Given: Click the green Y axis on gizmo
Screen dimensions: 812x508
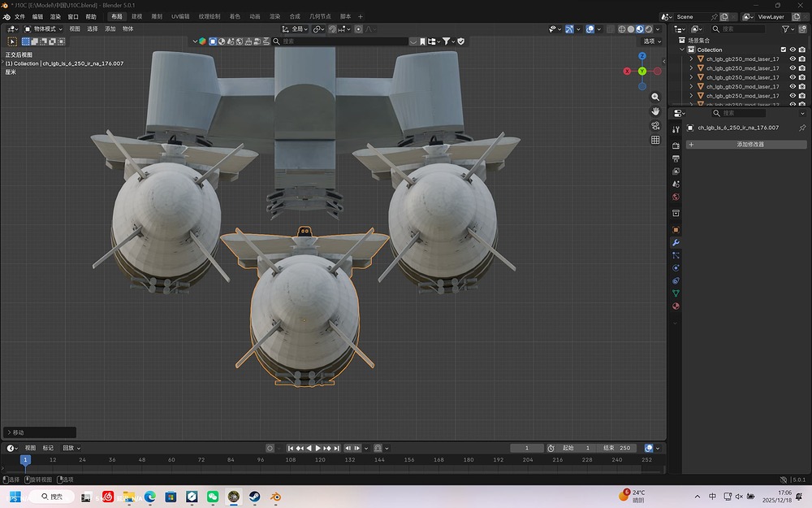Looking at the screenshot, I should 641,72.
